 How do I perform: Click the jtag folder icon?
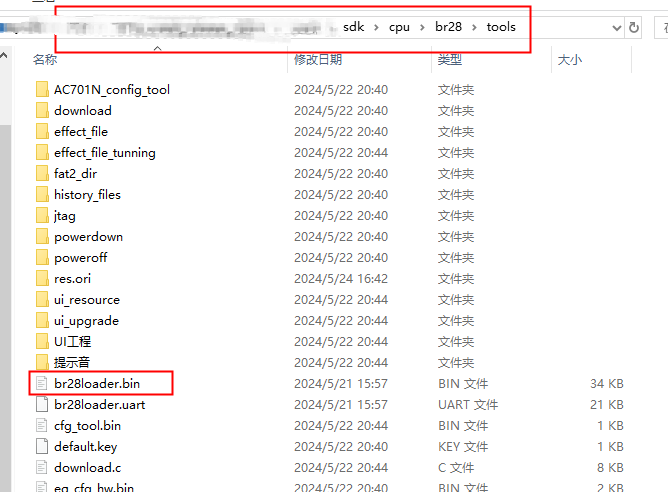42,216
